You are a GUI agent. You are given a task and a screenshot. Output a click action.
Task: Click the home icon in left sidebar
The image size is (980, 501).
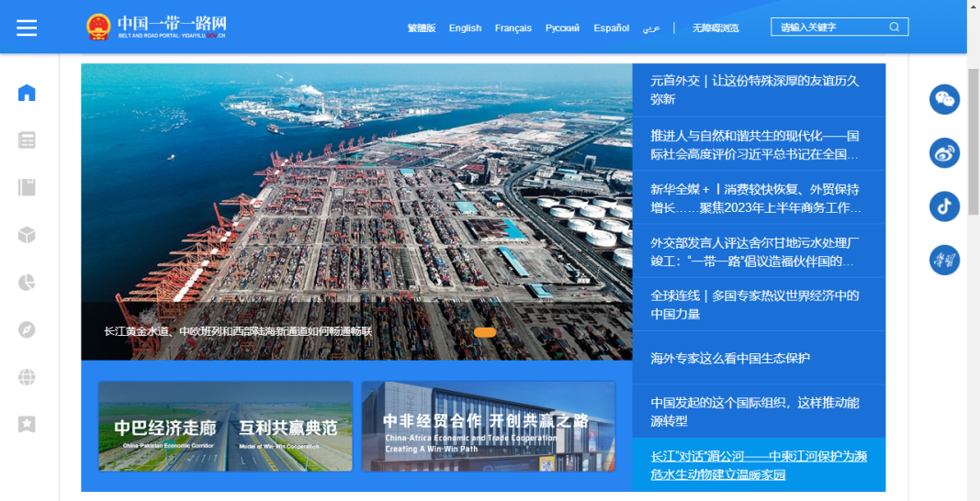tap(27, 93)
